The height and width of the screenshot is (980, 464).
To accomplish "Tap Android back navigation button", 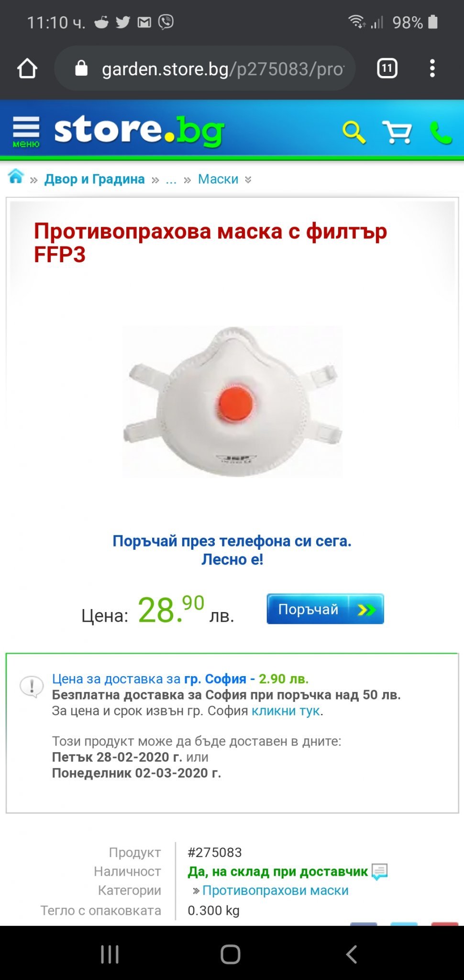I will 352,954.
